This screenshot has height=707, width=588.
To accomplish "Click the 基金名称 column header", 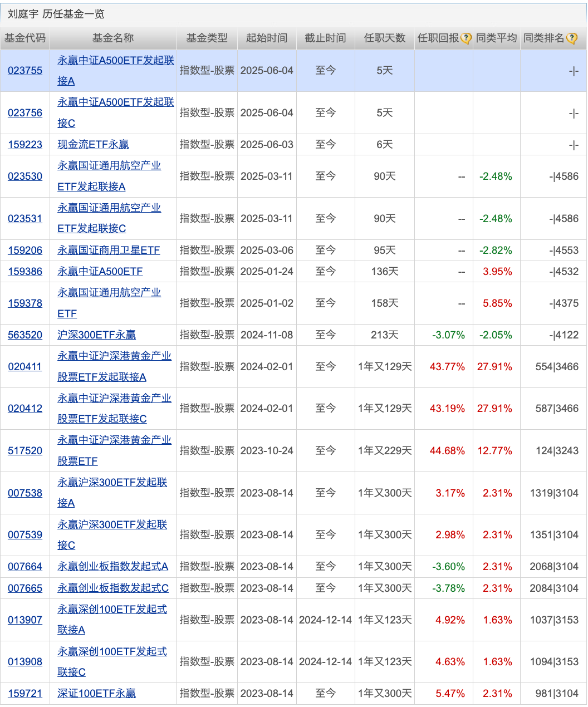I will 113,38.
